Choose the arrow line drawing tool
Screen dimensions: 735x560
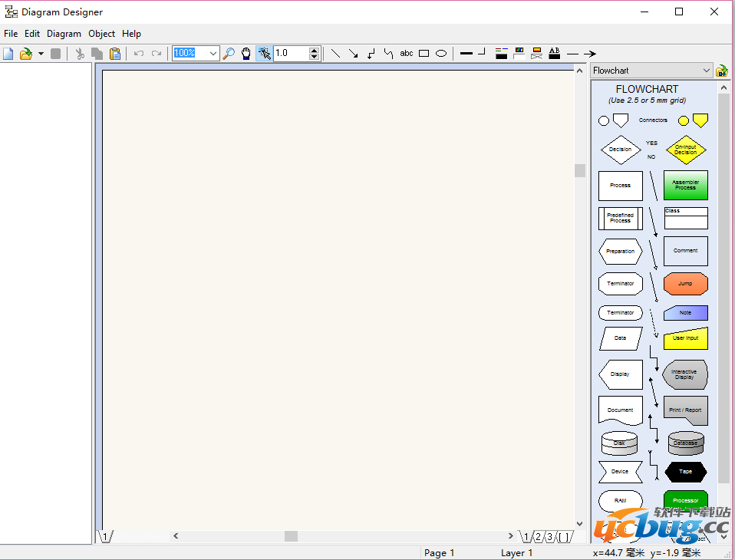[x=353, y=54]
